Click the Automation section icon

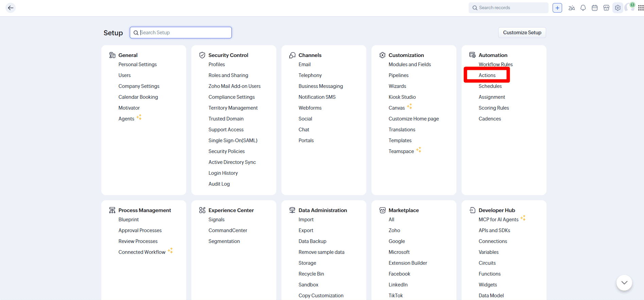(x=472, y=55)
